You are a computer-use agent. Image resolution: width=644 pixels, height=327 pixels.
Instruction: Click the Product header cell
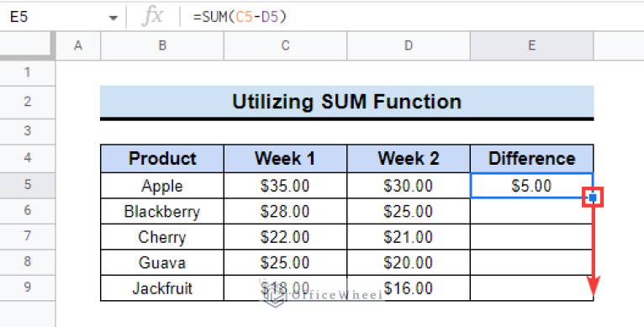coord(162,159)
